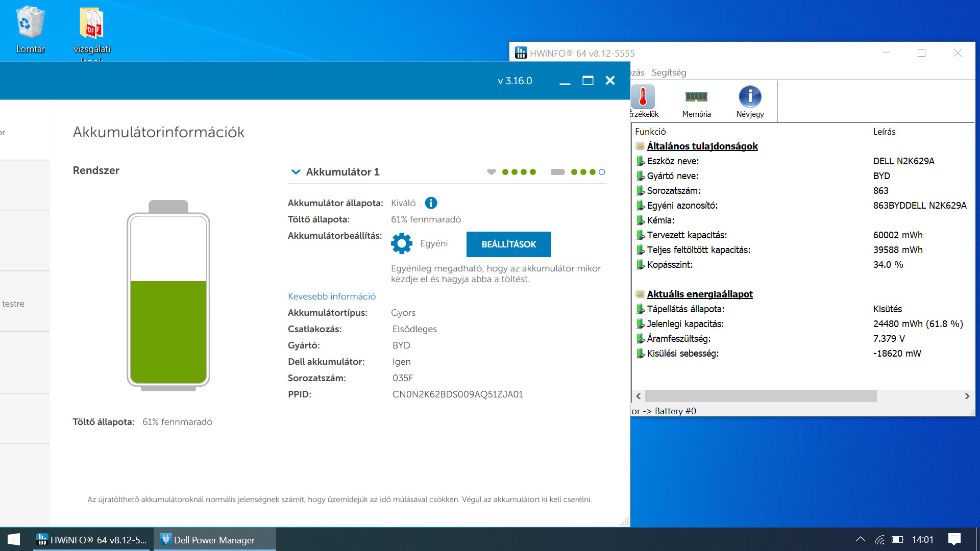Image resolution: width=980 pixels, height=551 pixels.
Task: Collapse the Általános tulajdonságok group
Action: coord(696,146)
